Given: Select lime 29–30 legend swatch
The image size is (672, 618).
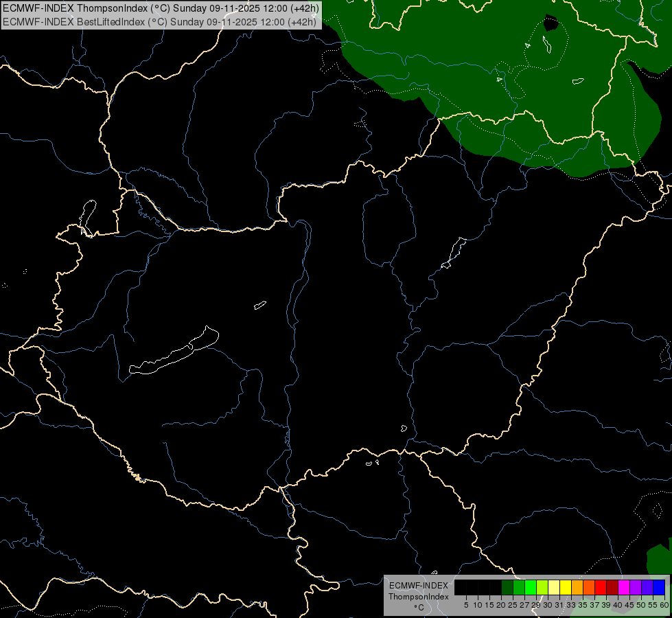Looking at the screenshot, I should coord(542,587).
